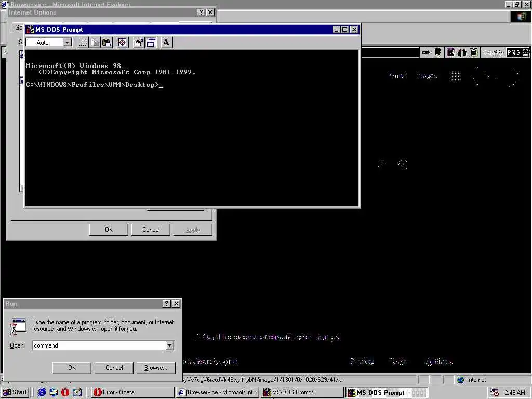Click the Gmail link on the webpage
The image size is (532, 399).
coord(398,75)
